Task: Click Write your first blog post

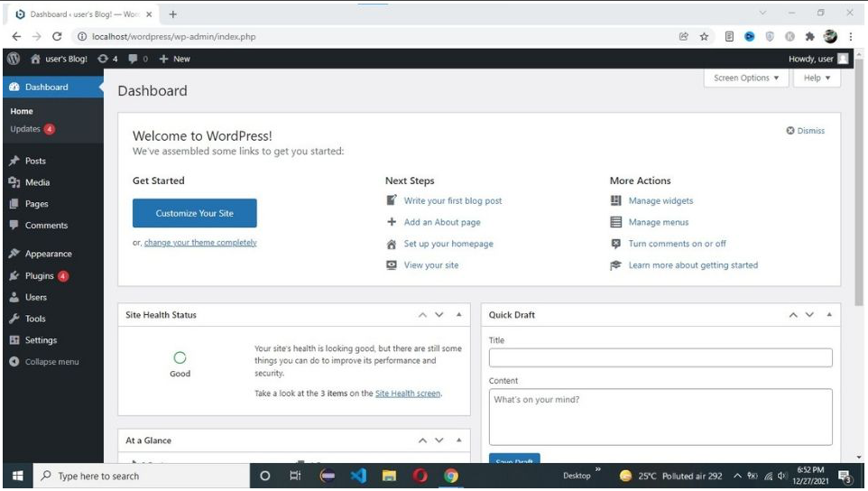Action: coord(452,201)
